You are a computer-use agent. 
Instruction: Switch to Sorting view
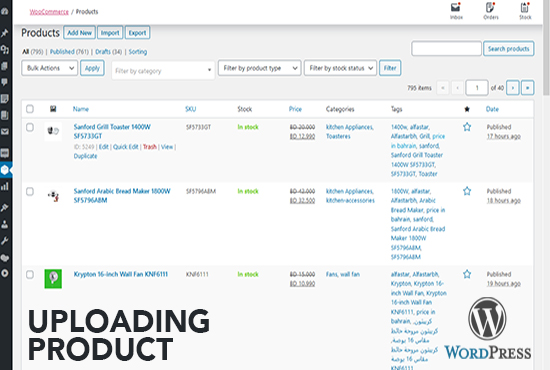pos(138,52)
